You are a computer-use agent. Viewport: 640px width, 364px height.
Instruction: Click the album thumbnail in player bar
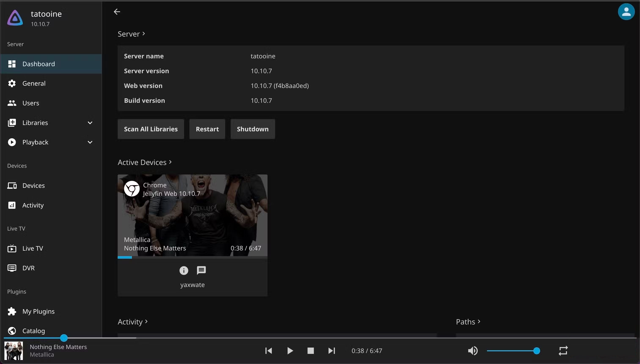pyautogui.click(x=14, y=351)
